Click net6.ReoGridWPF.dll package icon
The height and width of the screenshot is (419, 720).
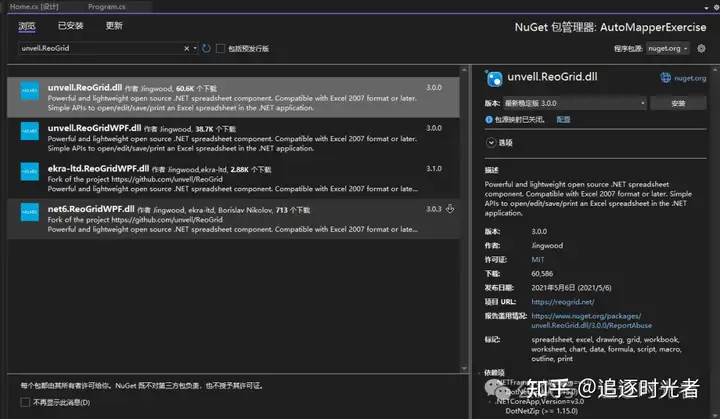pyautogui.click(x=30, y=212)
